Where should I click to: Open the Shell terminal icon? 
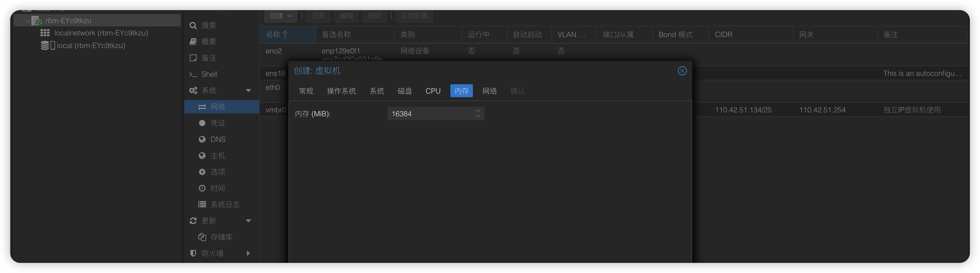click(x=193, y=74)
